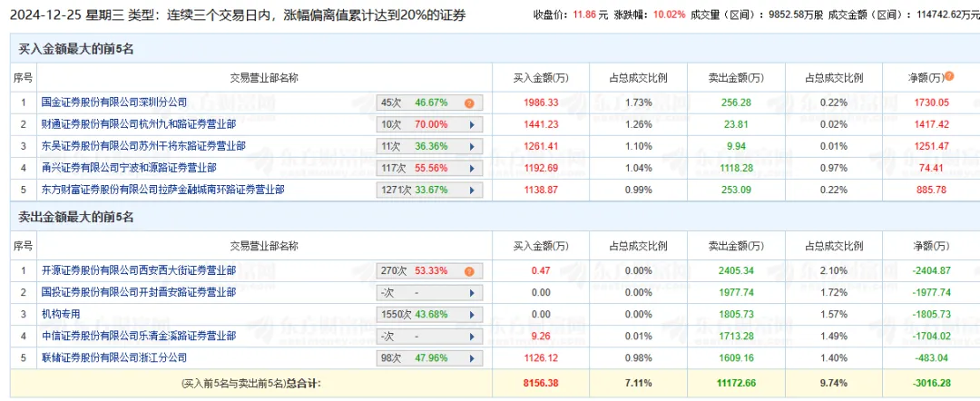This screenshot has height=401, width=980.
Task: Click the orange question icon in 国金证券 stats box
Action: point(469,103)
